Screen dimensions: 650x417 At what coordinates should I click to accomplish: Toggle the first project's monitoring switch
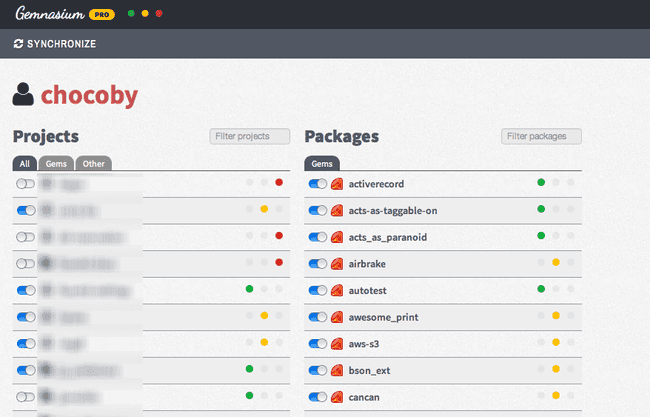(26, 184)
